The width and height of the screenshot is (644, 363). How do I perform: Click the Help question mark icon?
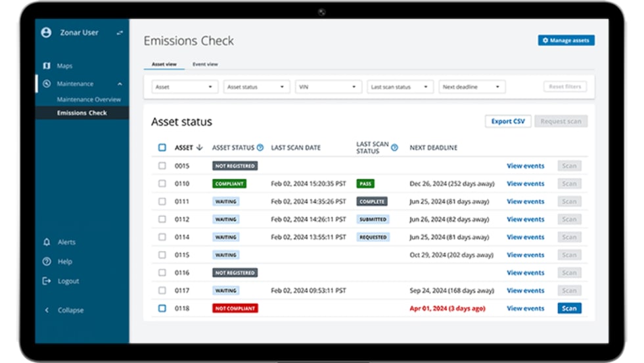pos(47,262)
